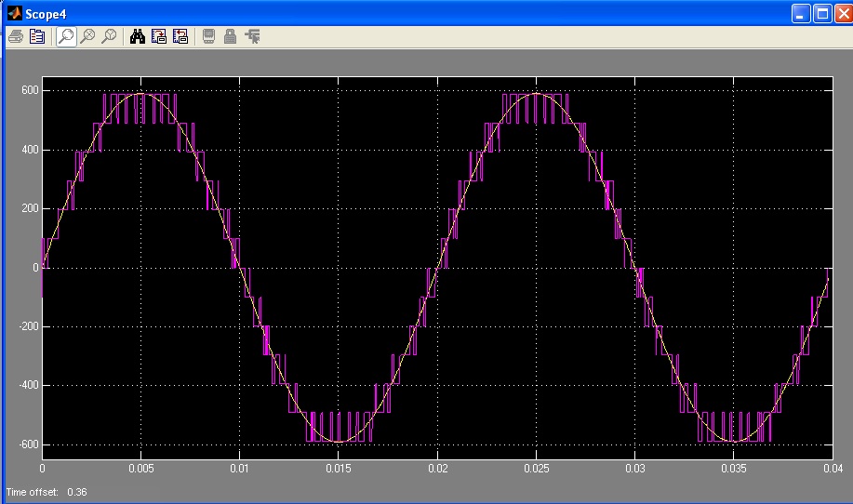This screenshot has height=504, width=853.
Task: Click the Time offset label
Action: tap(33, 492)
